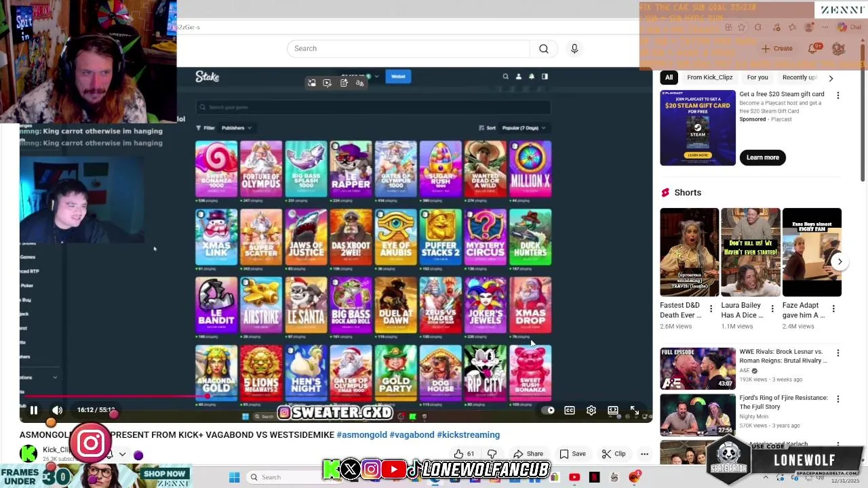The image size is (868, 488).
Task: Open Netflix icon in Windows taskbar
Action: [595, 477]
